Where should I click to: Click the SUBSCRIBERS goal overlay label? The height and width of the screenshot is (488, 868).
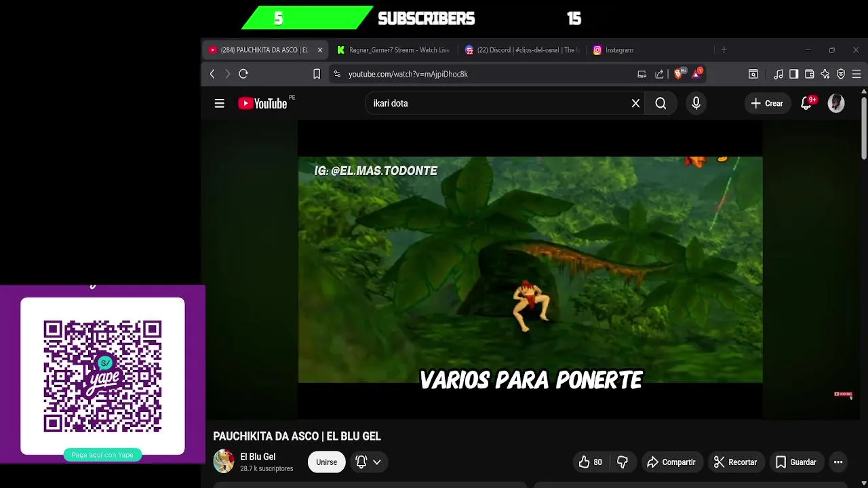click(426, 19)
